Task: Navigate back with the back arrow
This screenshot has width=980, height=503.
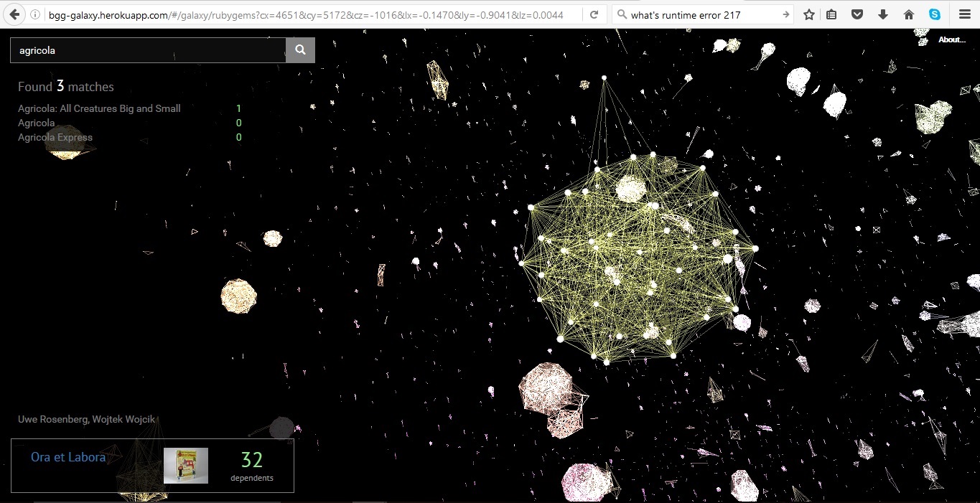Action: coord(14,14)
